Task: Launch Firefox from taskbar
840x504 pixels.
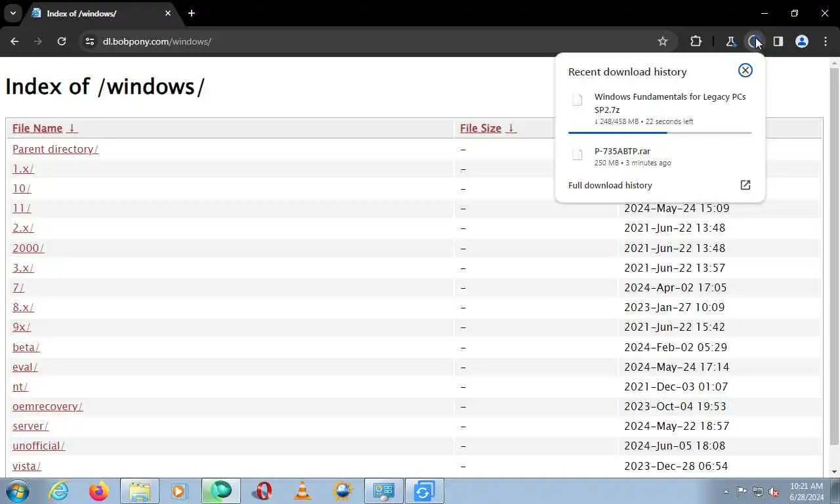Action: (99, 491)
